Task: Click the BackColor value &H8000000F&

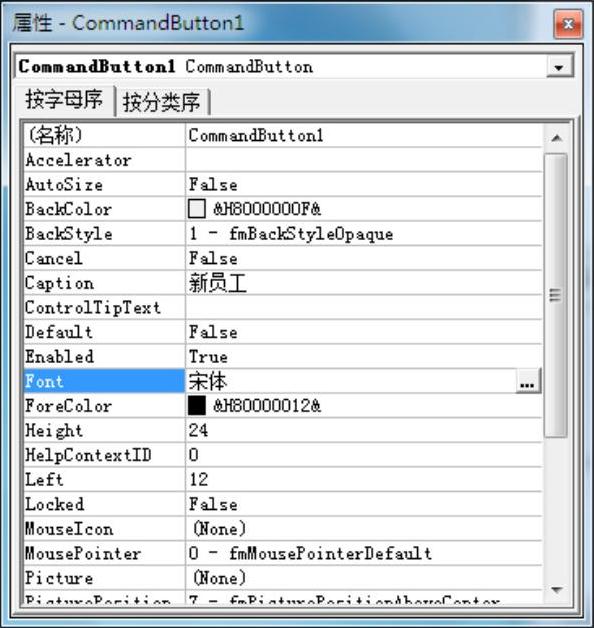Action: click(267, 209)
